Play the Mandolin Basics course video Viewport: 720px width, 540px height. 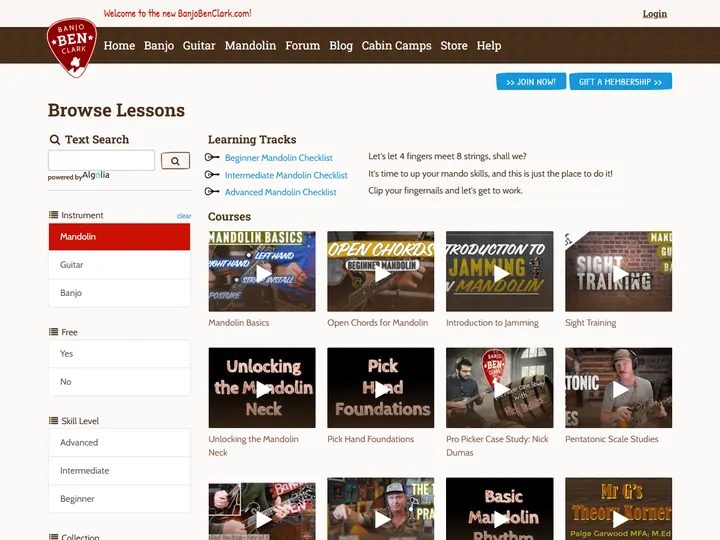(262, 271)
